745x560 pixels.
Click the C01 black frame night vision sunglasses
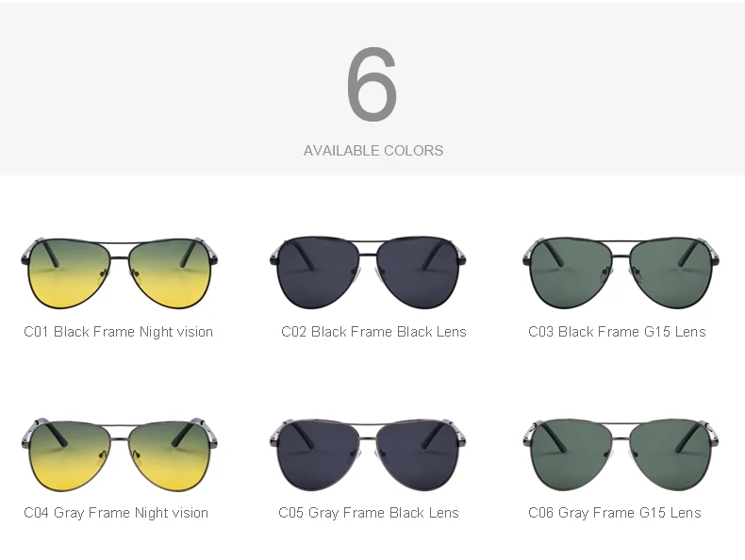pos(119,272)
